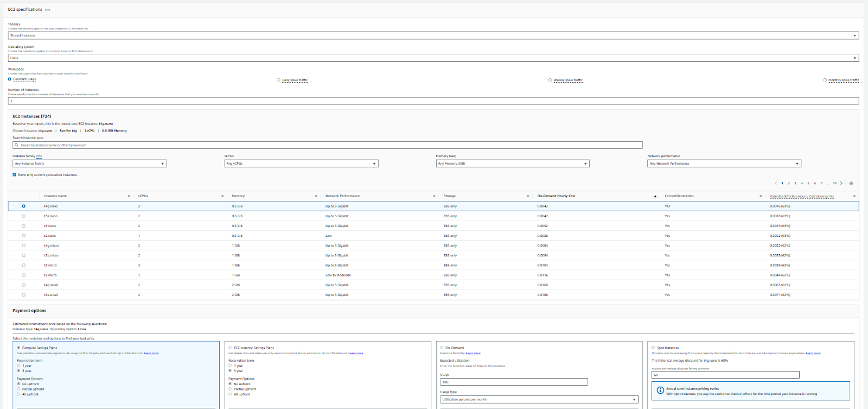Click the Number of instances field

pyautogui.click(x=433, y=101)
